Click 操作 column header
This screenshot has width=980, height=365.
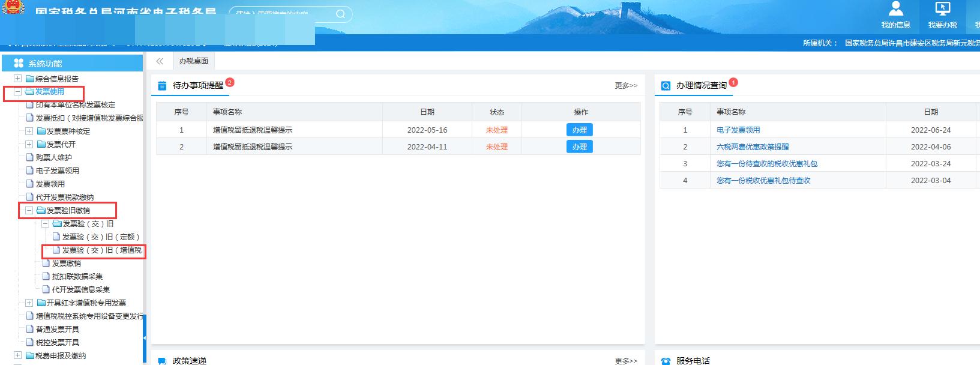[x=581, y=112]
